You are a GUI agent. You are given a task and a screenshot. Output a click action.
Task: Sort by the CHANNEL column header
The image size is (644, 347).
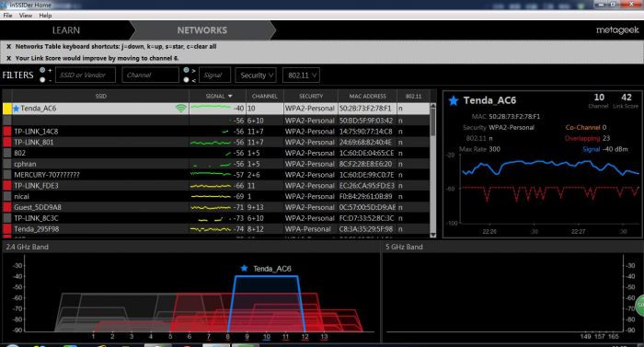(x=265, y=96)
